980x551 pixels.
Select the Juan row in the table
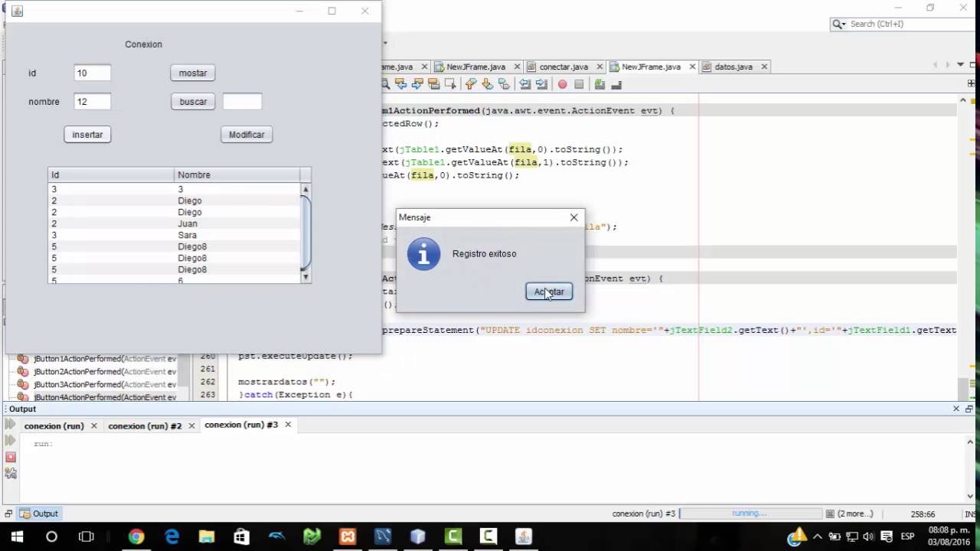tap(175, 223)
